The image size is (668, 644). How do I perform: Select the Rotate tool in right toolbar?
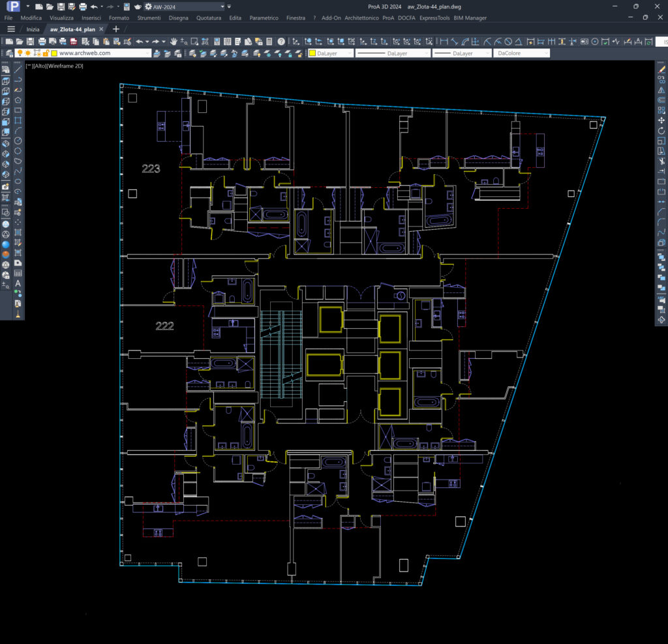point(661,130)
